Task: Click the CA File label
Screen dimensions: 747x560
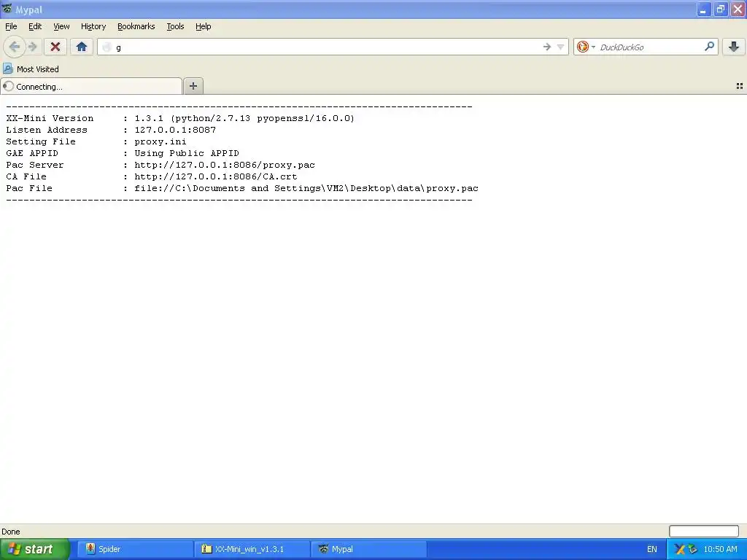Action: (x=26, y=176)
